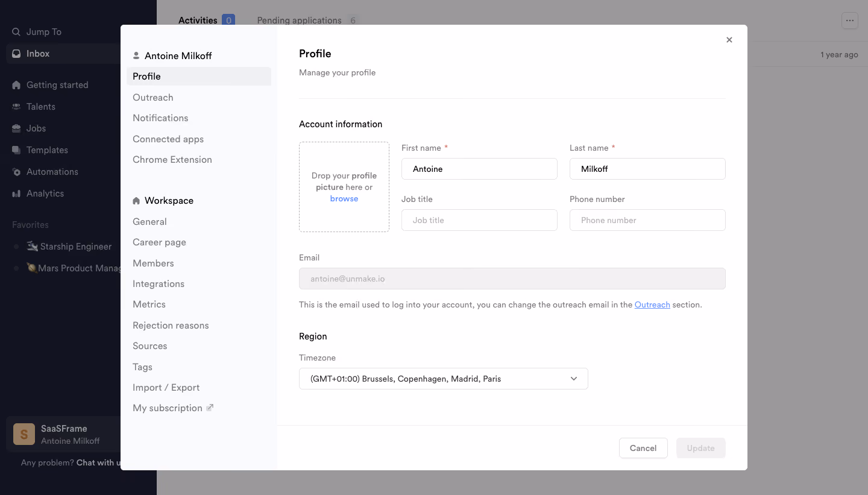Click the Jobs briefcase icon
Image resolution: width=868 pixels, height=495 pixels.
tap(16, 128)
